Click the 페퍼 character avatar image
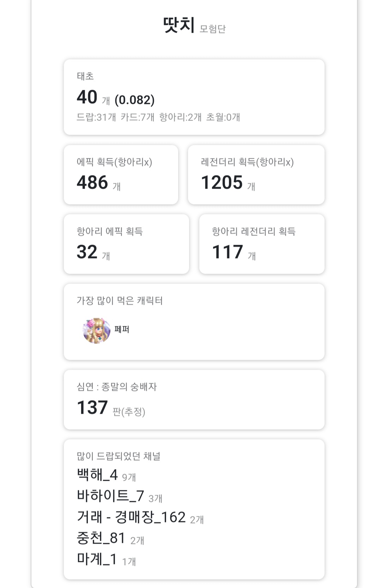 point(96,331)
